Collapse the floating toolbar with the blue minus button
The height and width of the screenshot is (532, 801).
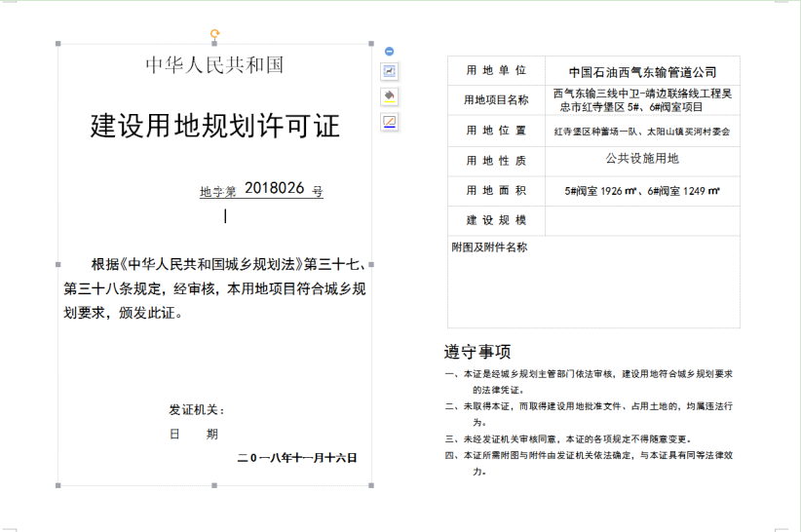(x=389, y=51)
